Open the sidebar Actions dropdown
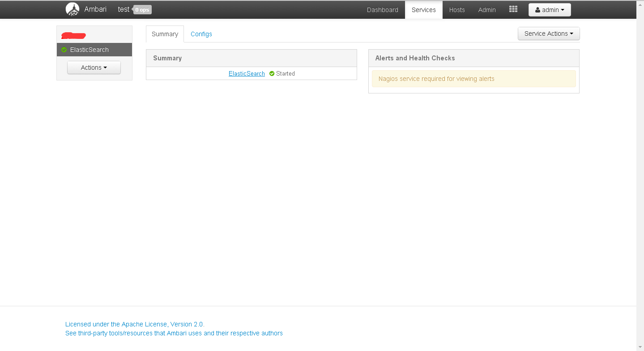The image size is (644, 351). (x=94, y=68)
